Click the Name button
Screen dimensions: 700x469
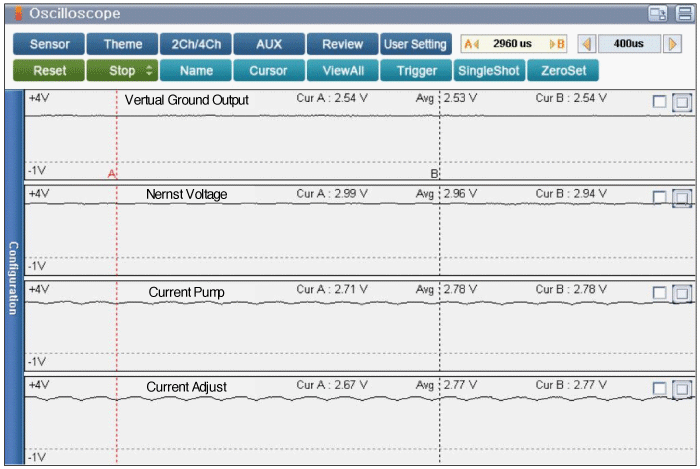click(196, 71)
